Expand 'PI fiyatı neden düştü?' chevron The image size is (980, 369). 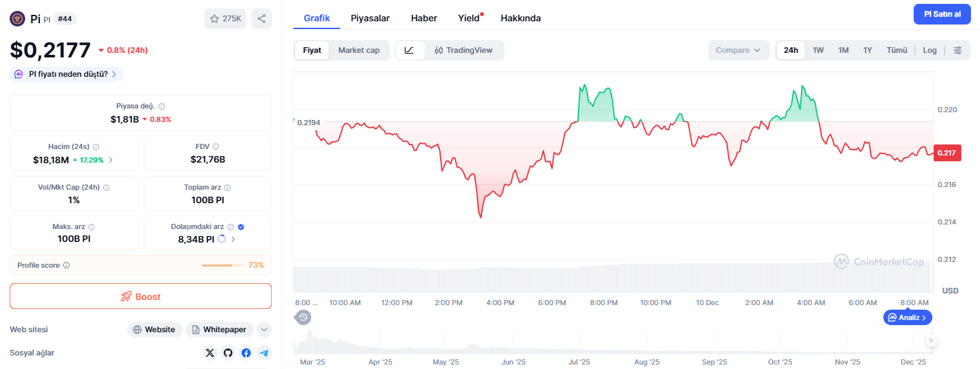click(x=114, y=74)
